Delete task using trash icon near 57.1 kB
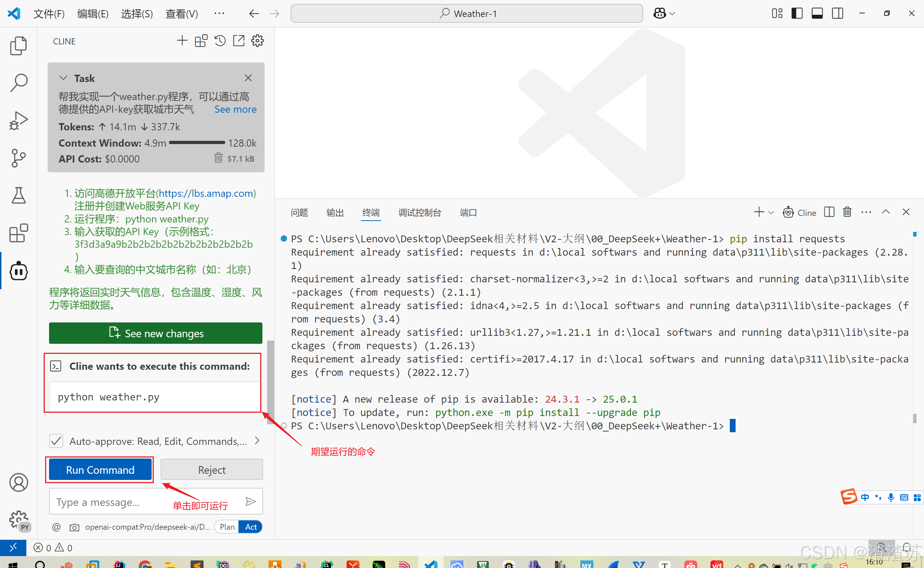The width and height of the screenshot is (924, 568). (218, 158)
